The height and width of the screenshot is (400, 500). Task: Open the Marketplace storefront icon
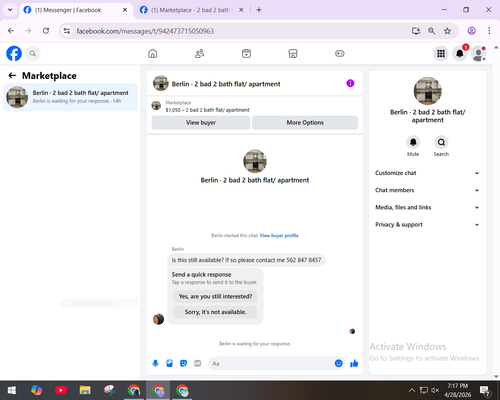[293, 53]
